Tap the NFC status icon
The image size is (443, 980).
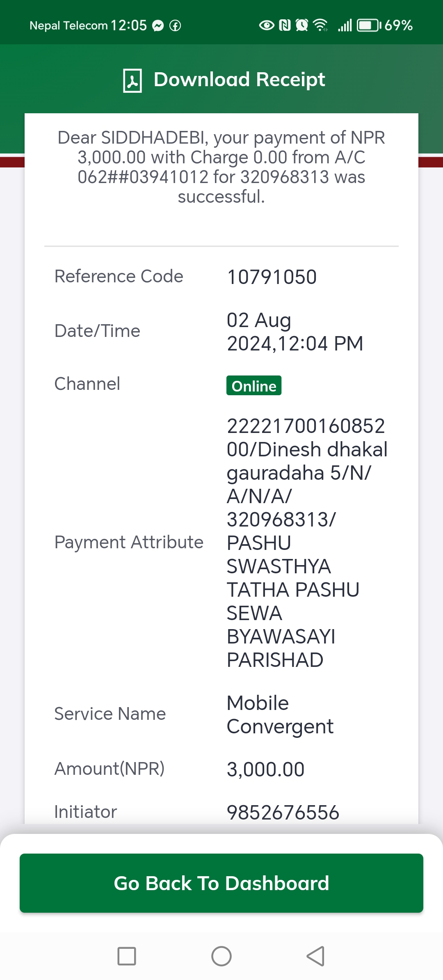(x=285, y=25)
